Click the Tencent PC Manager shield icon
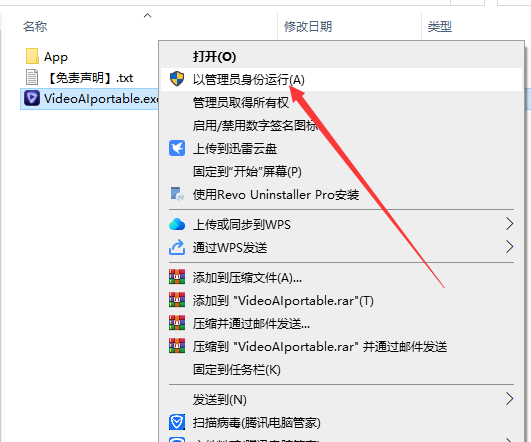This screenshot has width=531, height=442. [x=177, y=422]
